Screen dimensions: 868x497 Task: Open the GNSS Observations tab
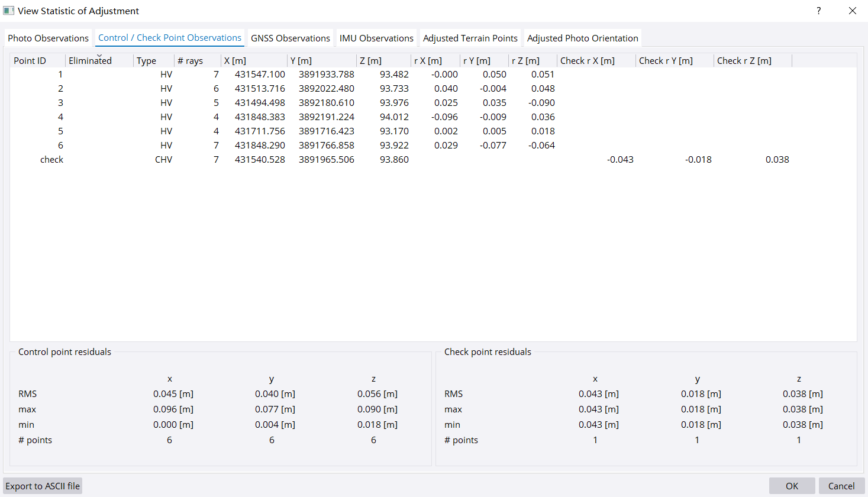290,38
